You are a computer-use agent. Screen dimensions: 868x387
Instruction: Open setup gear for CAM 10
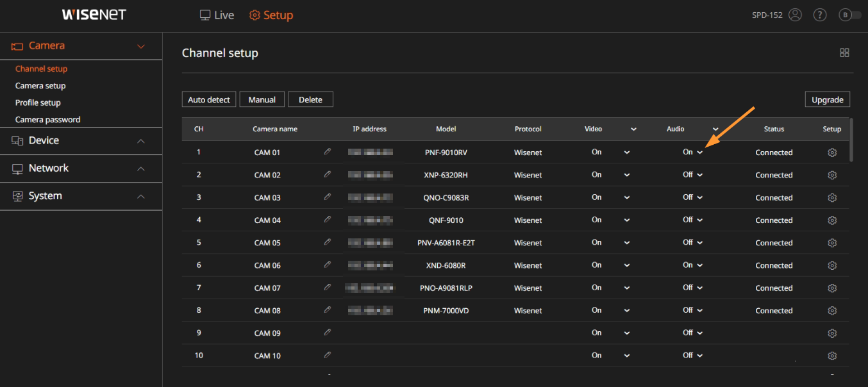tap(832, 356)
